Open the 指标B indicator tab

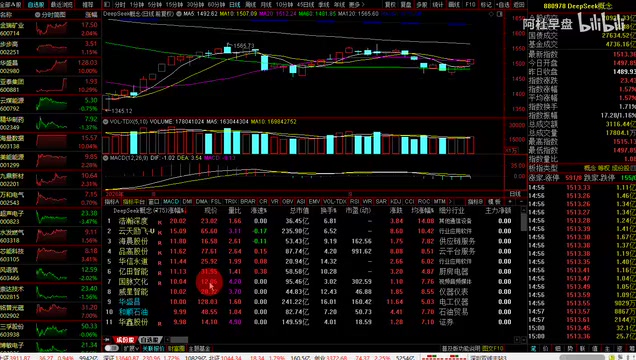click(475, 201)
